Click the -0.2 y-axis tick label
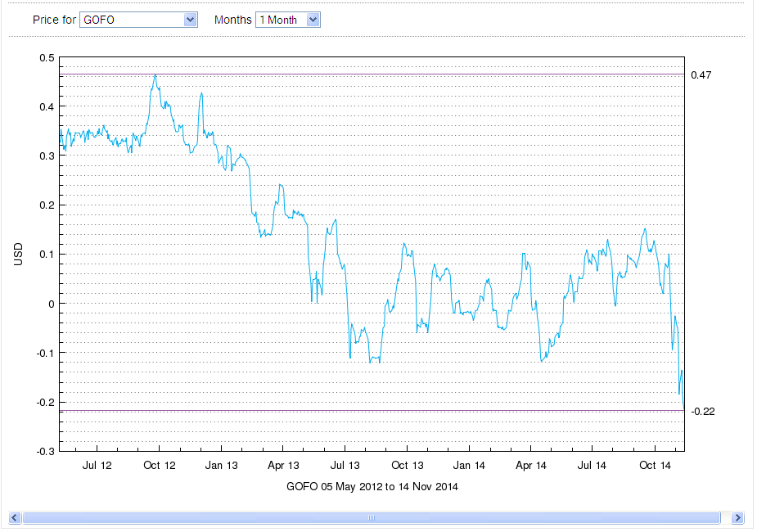 pos(45,403)
